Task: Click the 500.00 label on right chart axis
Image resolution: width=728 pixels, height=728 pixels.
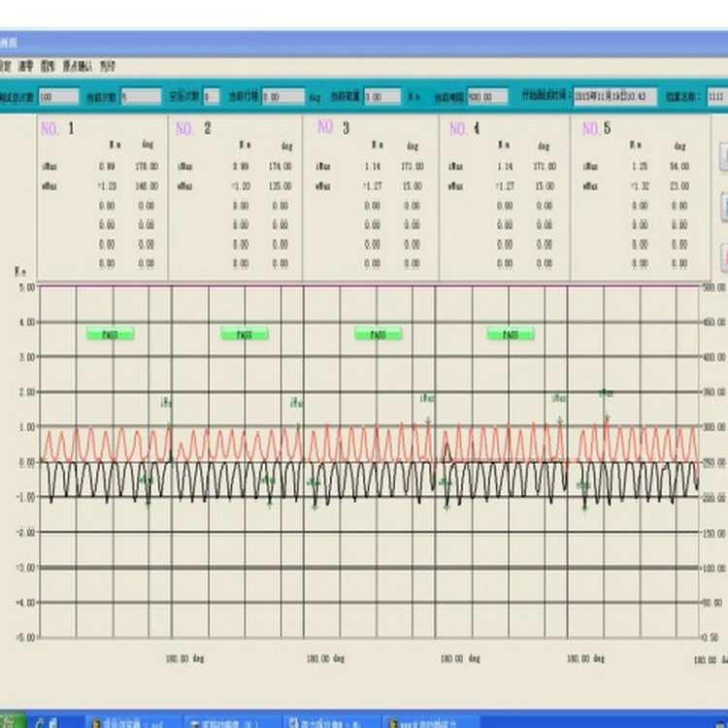Action: pyautogui.click(x=714, y=287)
